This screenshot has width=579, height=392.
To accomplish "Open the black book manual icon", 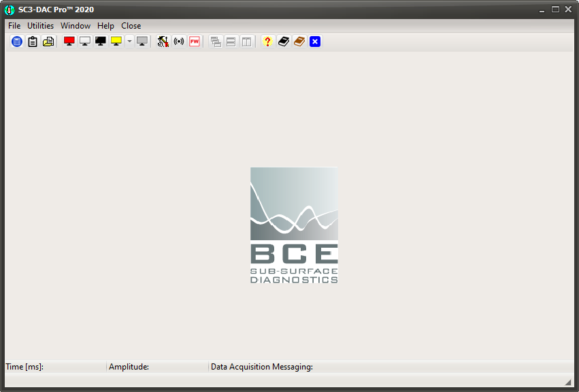I will click(x=284, y=42).
